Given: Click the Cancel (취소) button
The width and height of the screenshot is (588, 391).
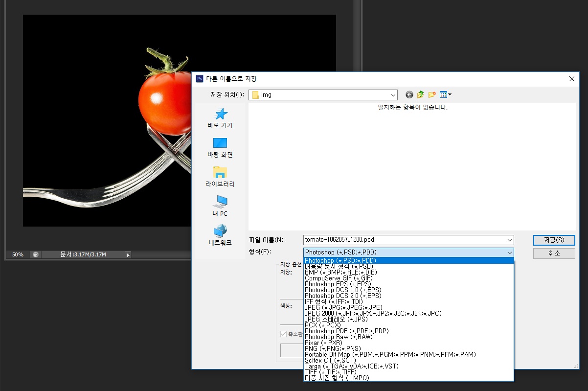Looking at the screenshot, I should point(554,253).
